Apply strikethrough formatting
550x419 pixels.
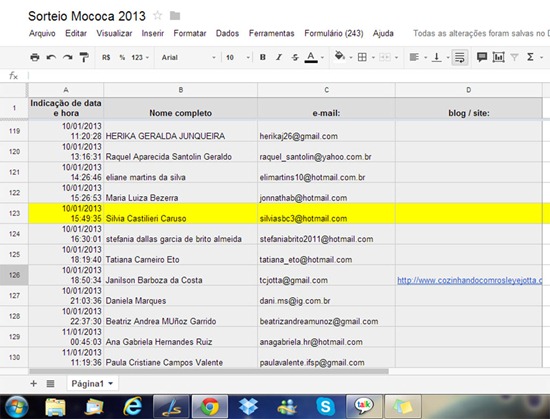point(295,57)
